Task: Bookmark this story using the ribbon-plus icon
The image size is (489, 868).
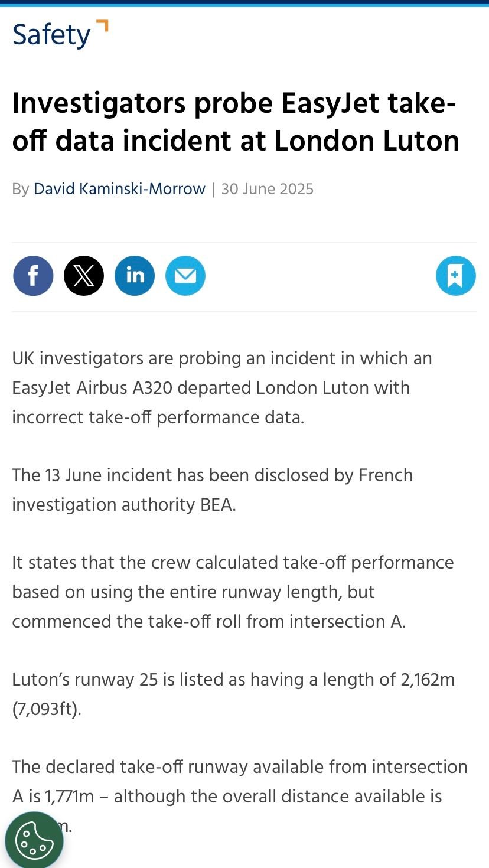Action: tap(455, 275)
